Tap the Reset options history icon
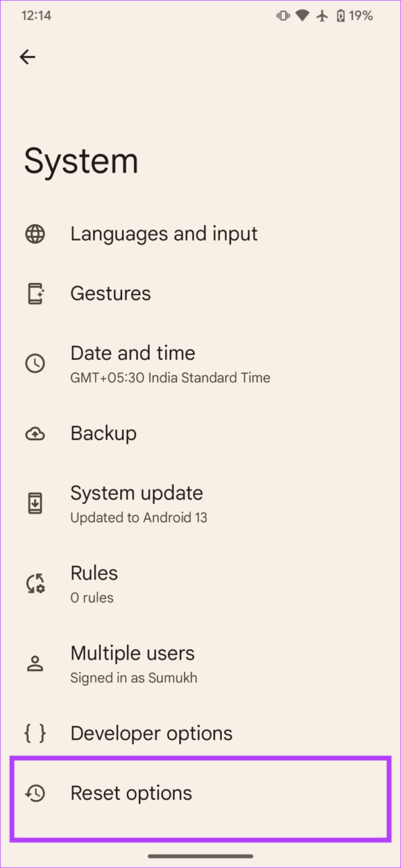401x868 pixels. (35, 793)
